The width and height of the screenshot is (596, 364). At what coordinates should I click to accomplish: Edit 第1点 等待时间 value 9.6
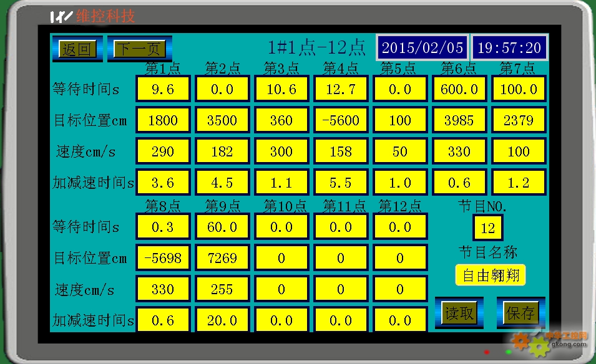coord(163,89)
